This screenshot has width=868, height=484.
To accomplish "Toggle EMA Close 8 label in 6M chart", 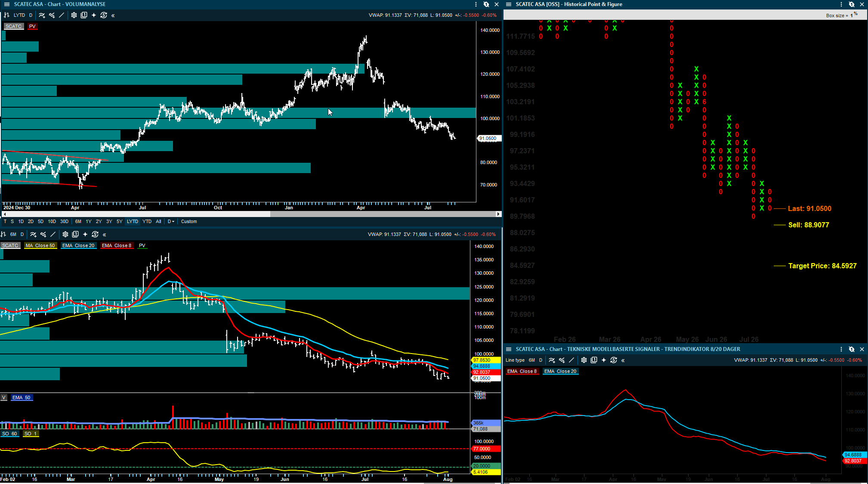I will (x=117, y=245).
